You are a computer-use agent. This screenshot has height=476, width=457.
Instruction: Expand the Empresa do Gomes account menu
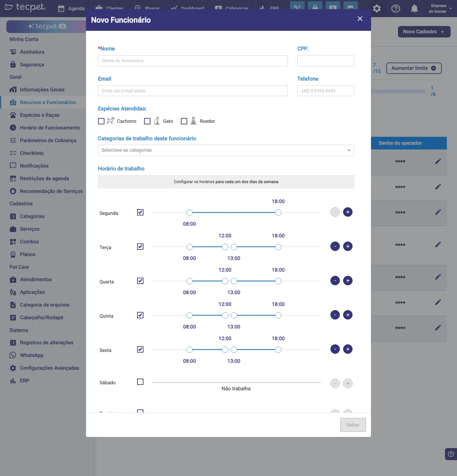[x=440, y=9]
